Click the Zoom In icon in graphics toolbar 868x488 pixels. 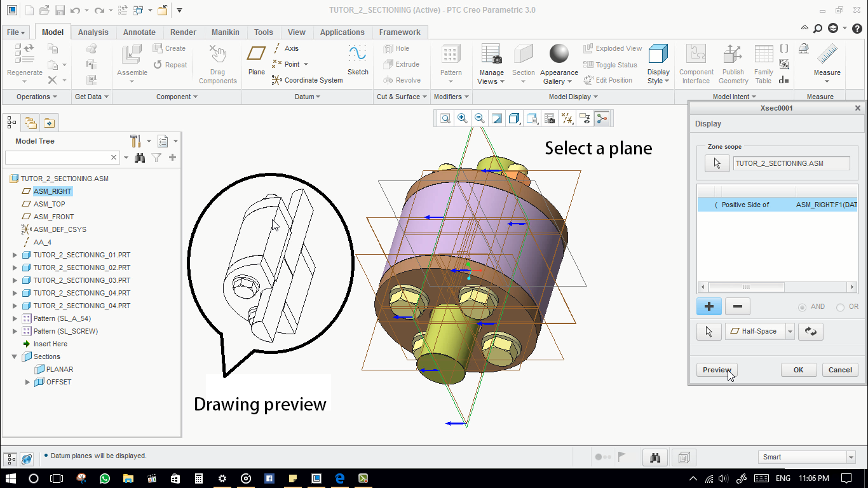(463, 118)
